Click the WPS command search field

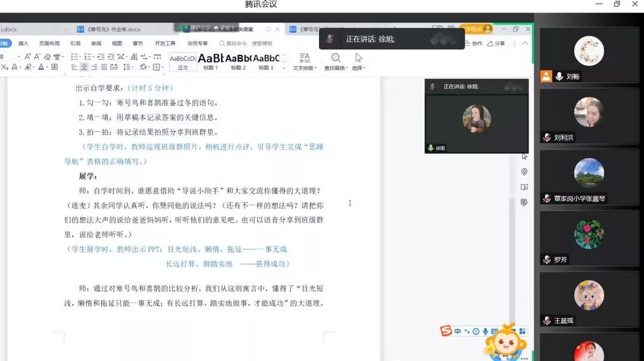tap(246, 43)
